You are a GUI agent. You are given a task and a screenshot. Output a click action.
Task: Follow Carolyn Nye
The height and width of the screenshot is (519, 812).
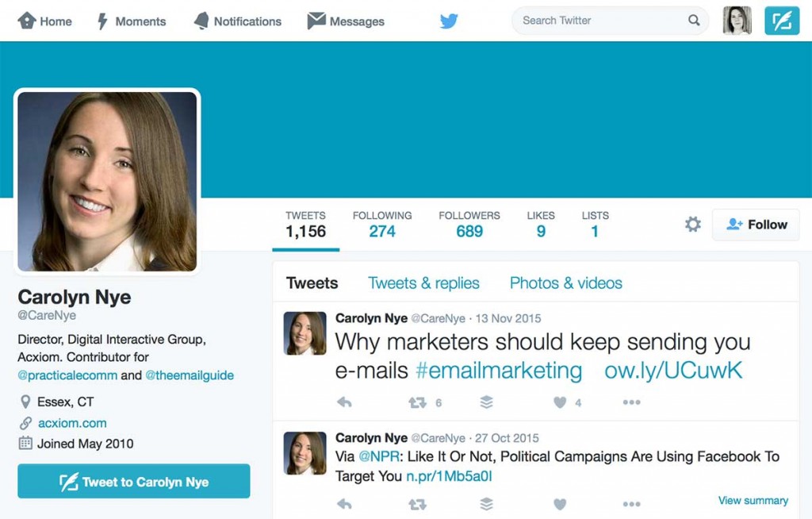(x=756, y=225)
